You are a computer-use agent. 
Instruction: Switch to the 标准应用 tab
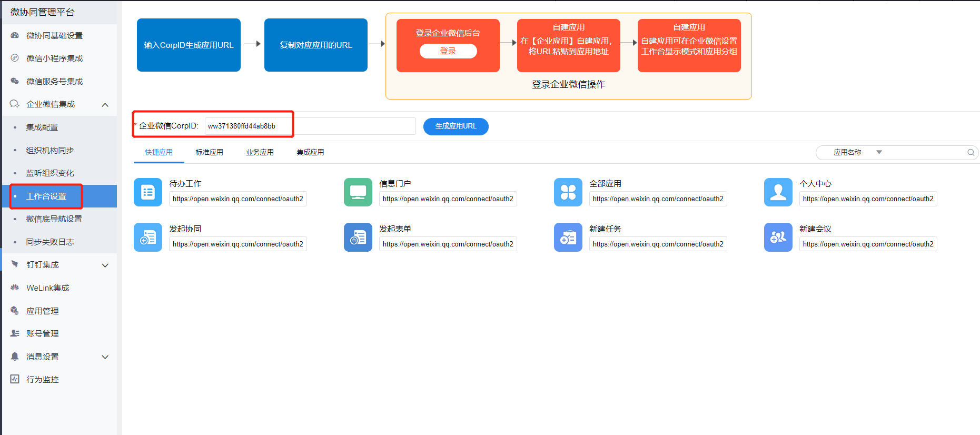coord(209,153)
